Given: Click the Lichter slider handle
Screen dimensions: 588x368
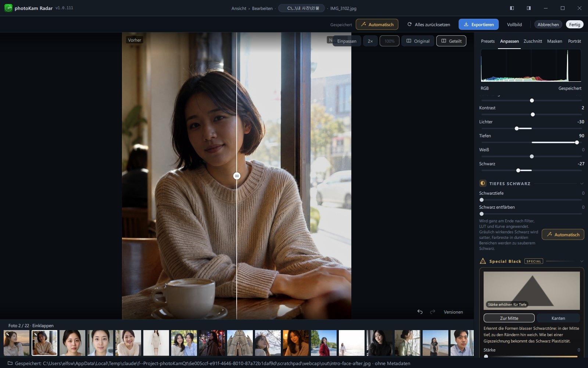Looking at the screenshot, I should click(x=517, y=128).
